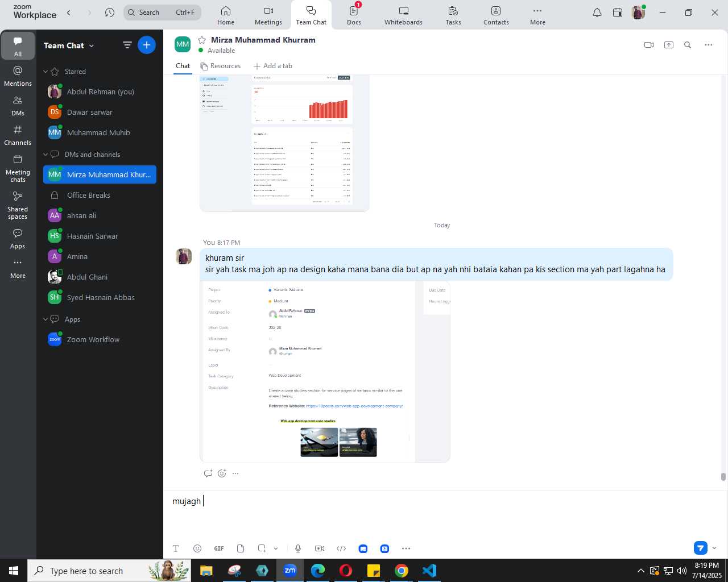Search within this chat
Image resolution: width=728 pixels, height=582 pixels.
688,45
